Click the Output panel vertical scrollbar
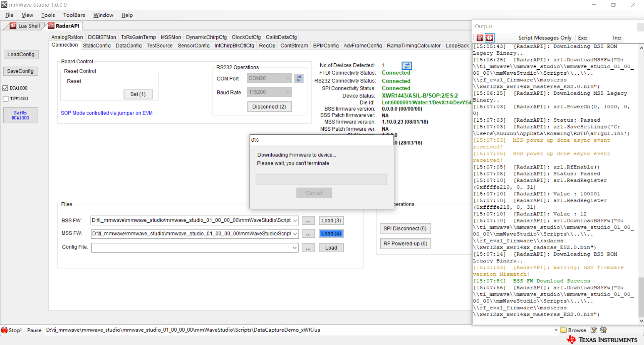 coord(641,184)
